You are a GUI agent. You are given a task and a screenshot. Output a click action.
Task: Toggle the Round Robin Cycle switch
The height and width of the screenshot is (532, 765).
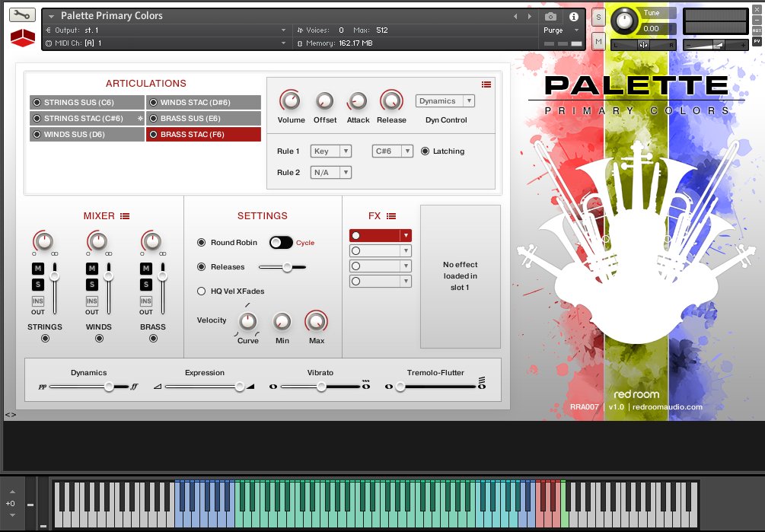(x=281, y=242)
